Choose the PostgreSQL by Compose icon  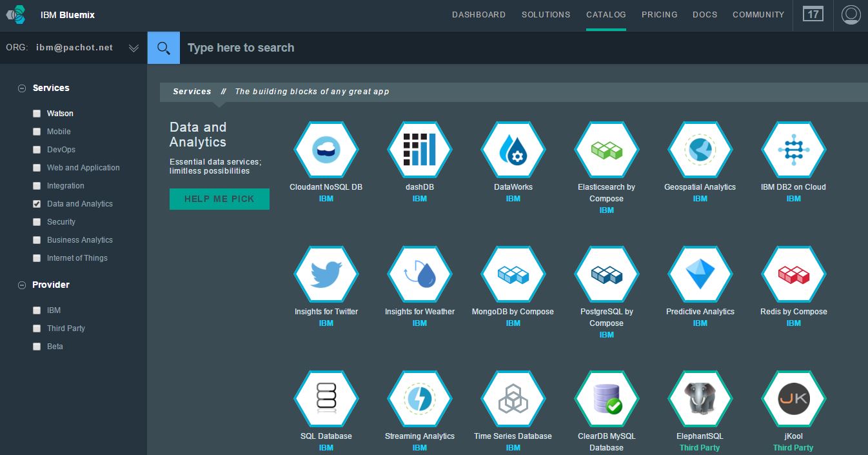(x=607, y=274)
